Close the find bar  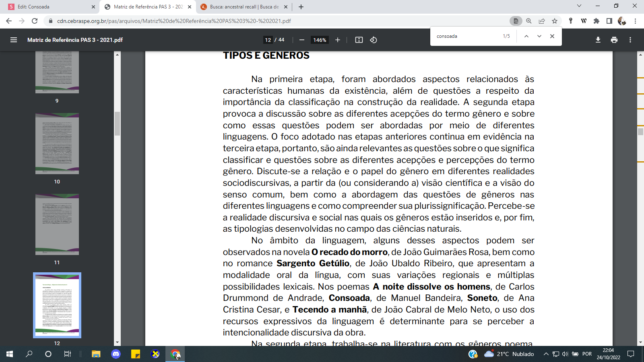[552, 36]
